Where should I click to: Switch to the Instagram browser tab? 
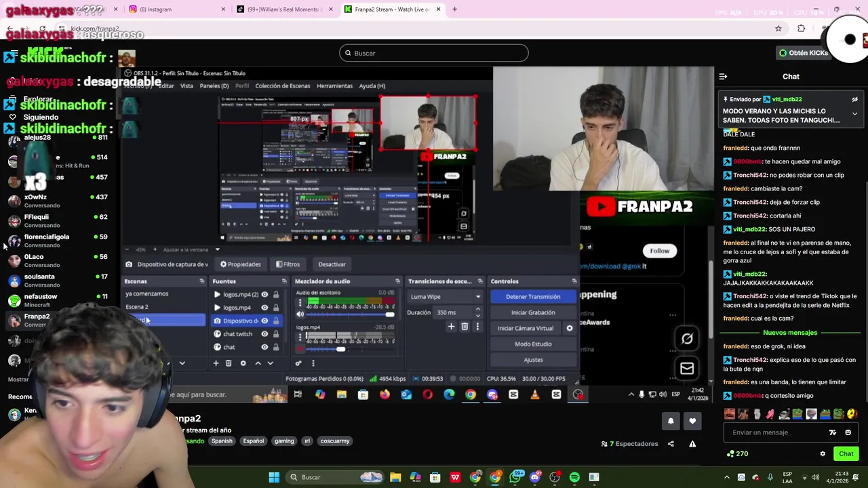[x=176, y=9]
